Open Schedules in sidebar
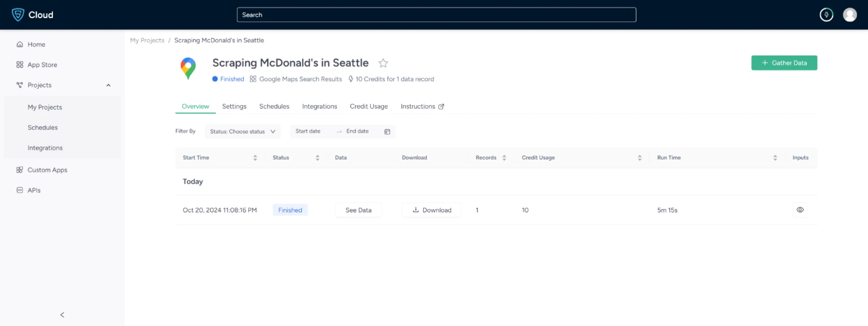This screenshot has height=326, width=868. (43, 128)
